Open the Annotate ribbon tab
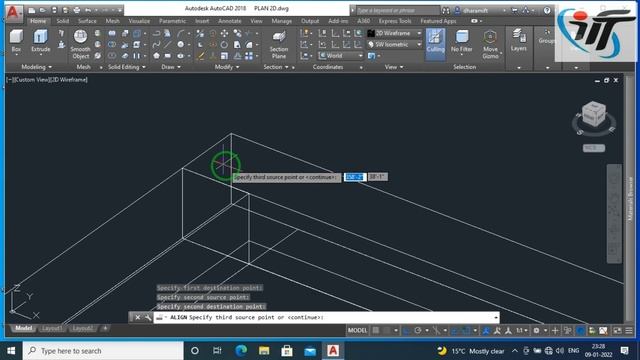The width and height of the screenshot is (640, 360). tap(230, 21)
